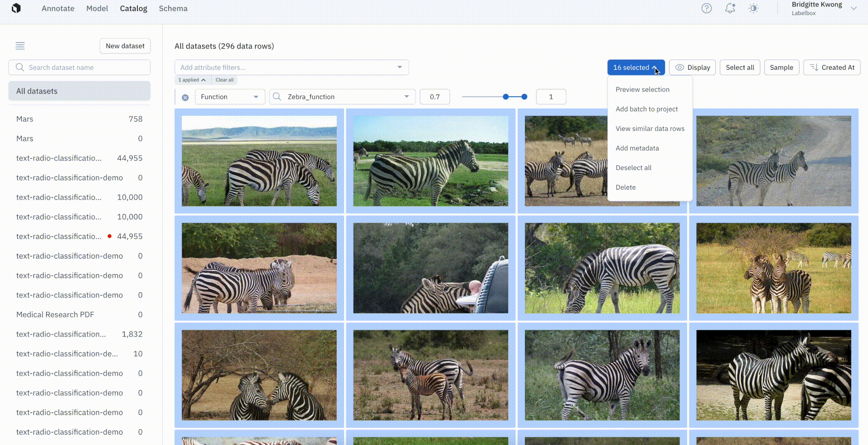868x445 pixels.
Task: Click the eye icon on Display button
Action: click(x=679, y=68)
